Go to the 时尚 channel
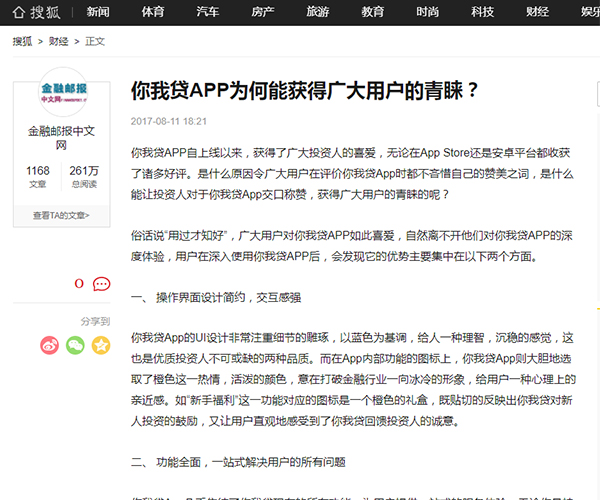This screenshot has height=500, width=600. [x=427, y=12]
